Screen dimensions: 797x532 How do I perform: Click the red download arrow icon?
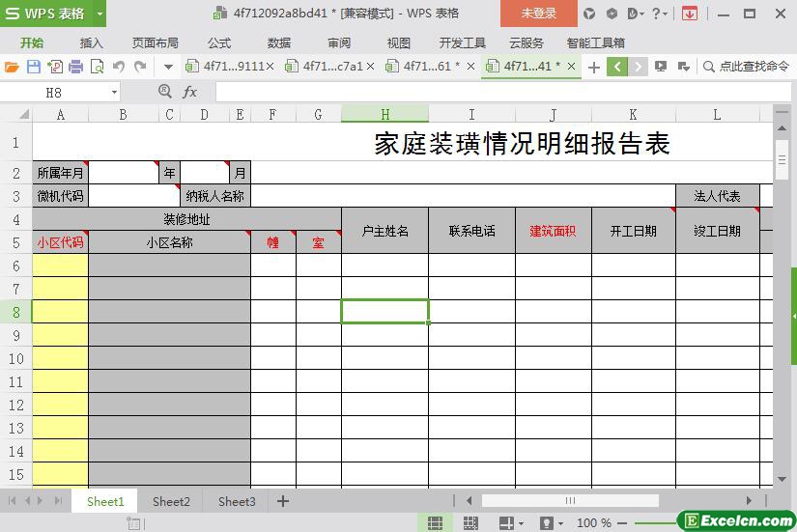pos(690,14)
